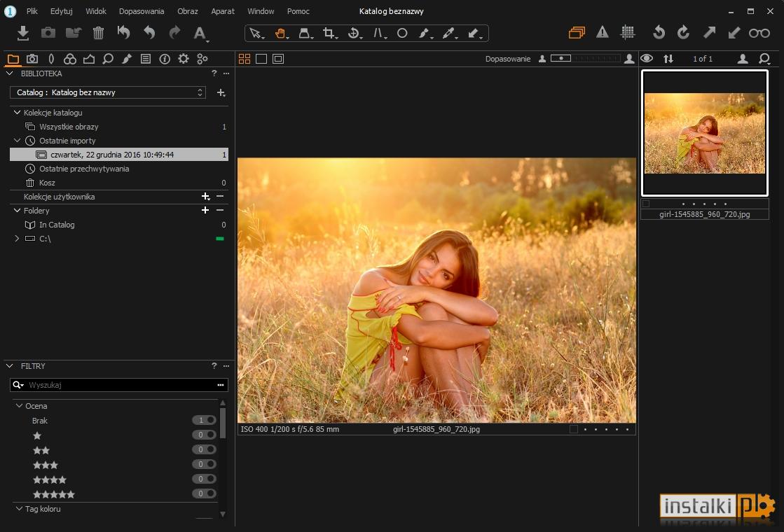Viewport: 784px width, 532px height.
Task: Toggle the Brak rating filter switch
Action: pos(204,420)
